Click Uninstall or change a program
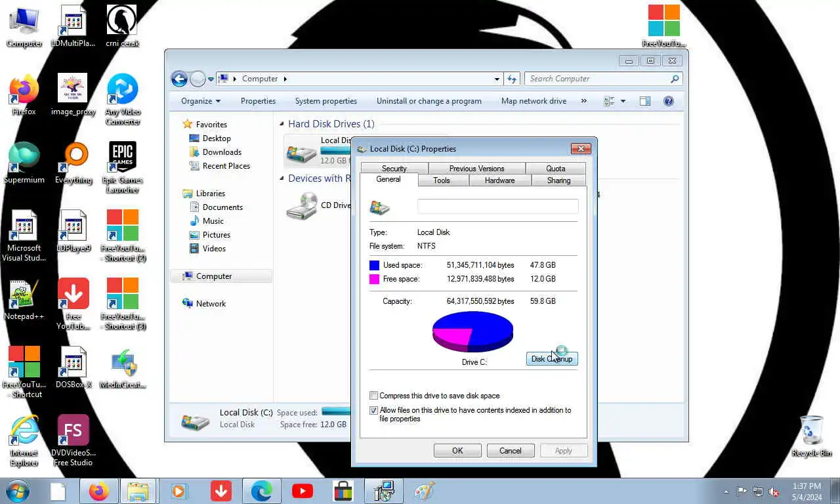The image size is (840, 504). point(429,101)
